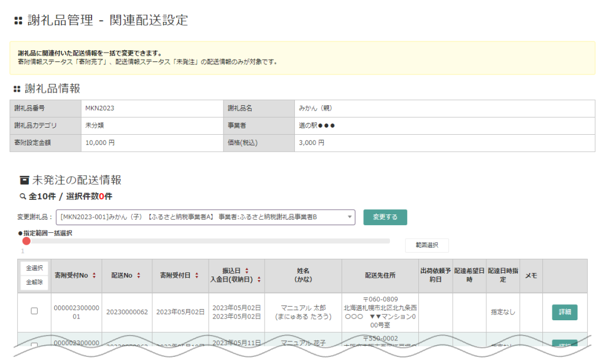This screenshot has width=605, height=364.
Task: Click sort arrows beside 振込日
Action: click(x=246, y=271)
